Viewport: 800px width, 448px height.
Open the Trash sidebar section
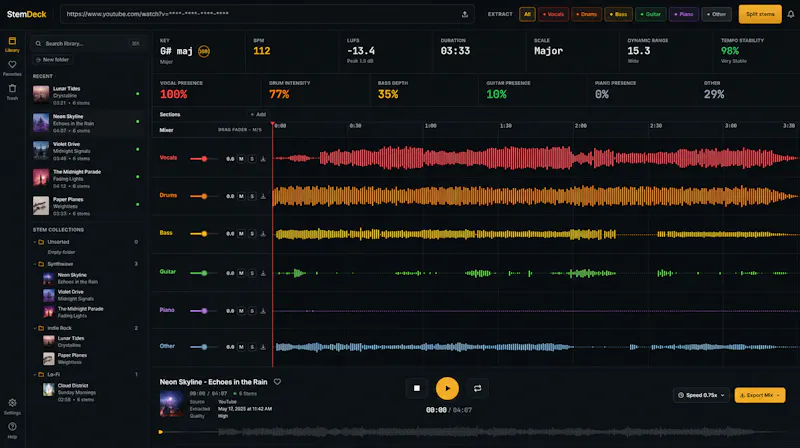pos(12,92)
